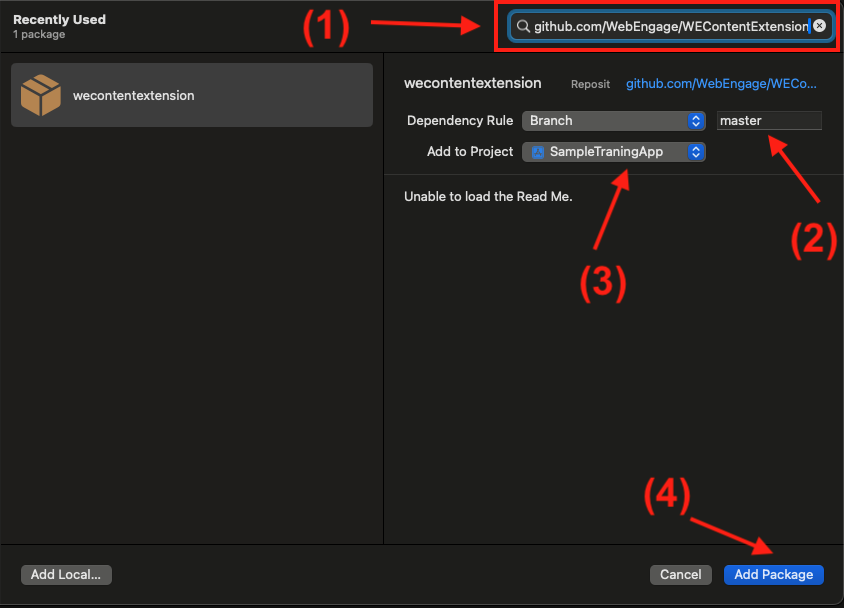Click the Cancel button
The width and height of the screenshot is (844, 608).
click(x=680, y=575)
